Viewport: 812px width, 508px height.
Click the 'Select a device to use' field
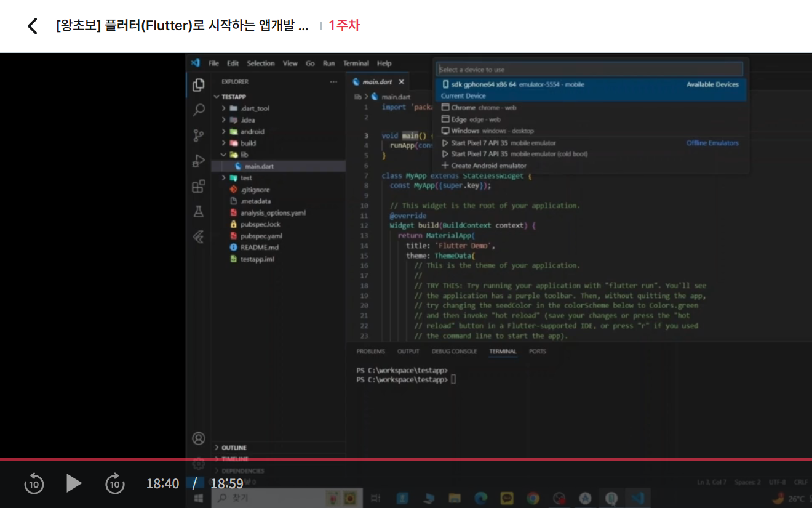[x=589, y=70]
